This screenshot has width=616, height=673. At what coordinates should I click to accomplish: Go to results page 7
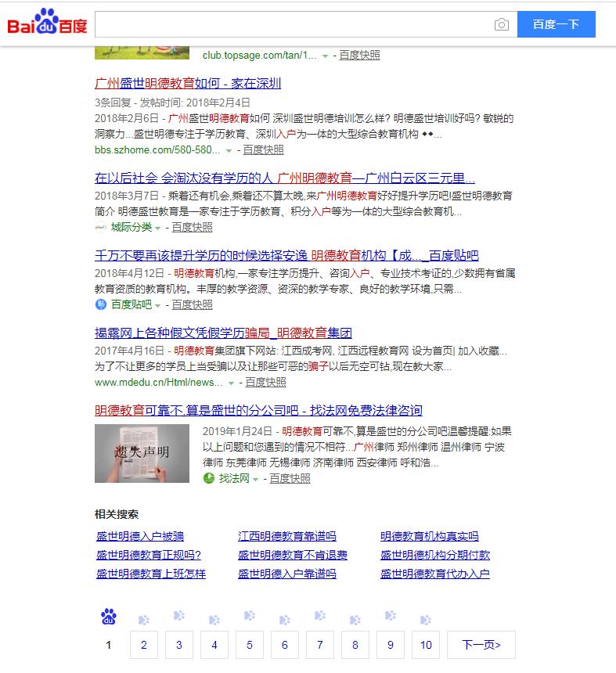[320, 645]
